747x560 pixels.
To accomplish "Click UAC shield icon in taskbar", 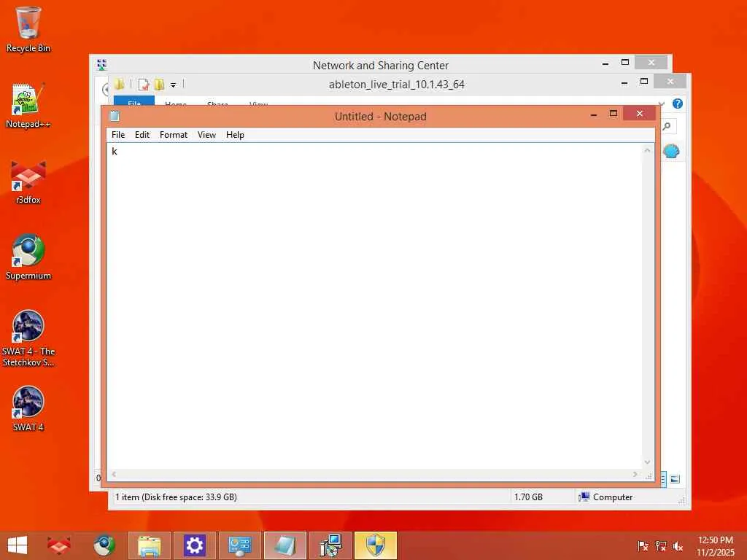I will [376, 545].
